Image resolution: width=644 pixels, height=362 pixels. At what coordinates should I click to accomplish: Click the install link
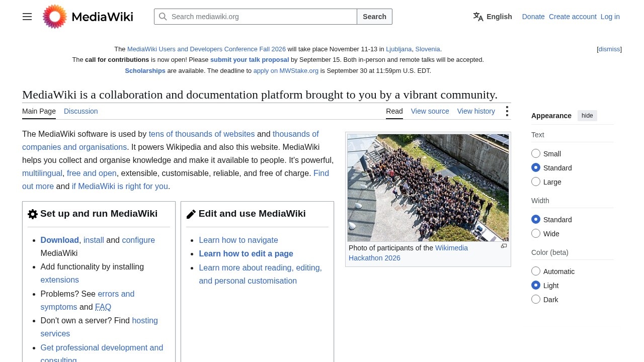click(x=94, y=240)
